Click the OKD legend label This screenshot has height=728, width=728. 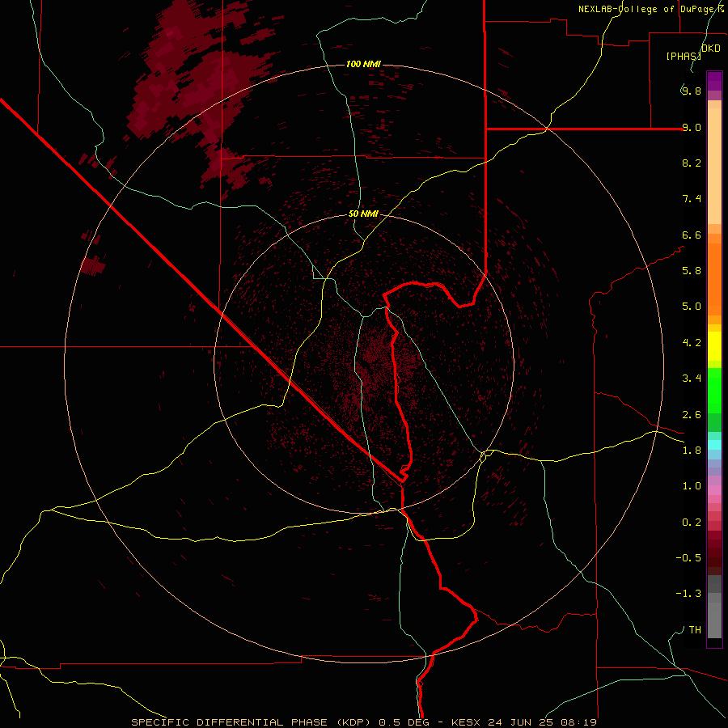(711, 49)
